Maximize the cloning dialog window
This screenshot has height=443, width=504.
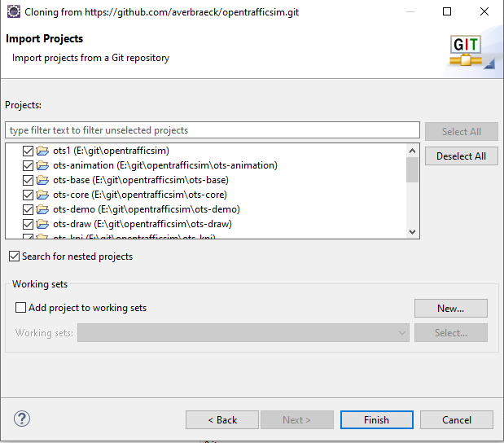coord(447,12)
